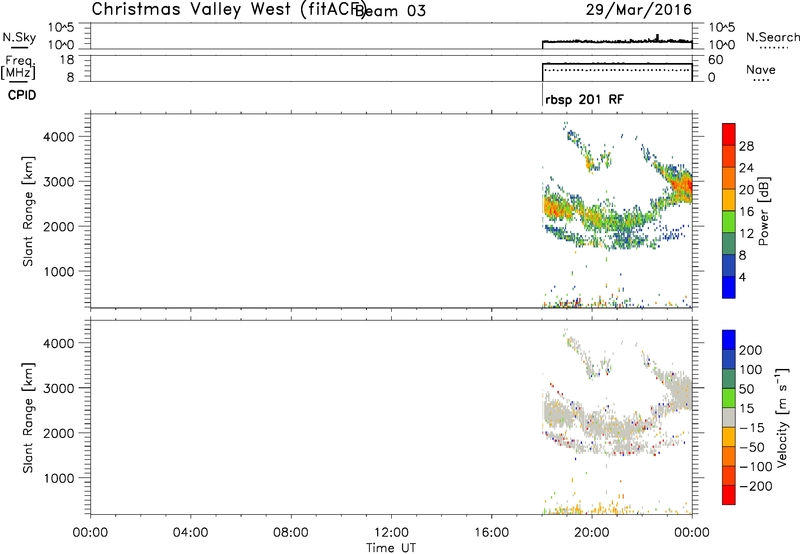Click the "28" label on power colorbar
The width and height of the screenshot is (800, 554).
point(746,146)
